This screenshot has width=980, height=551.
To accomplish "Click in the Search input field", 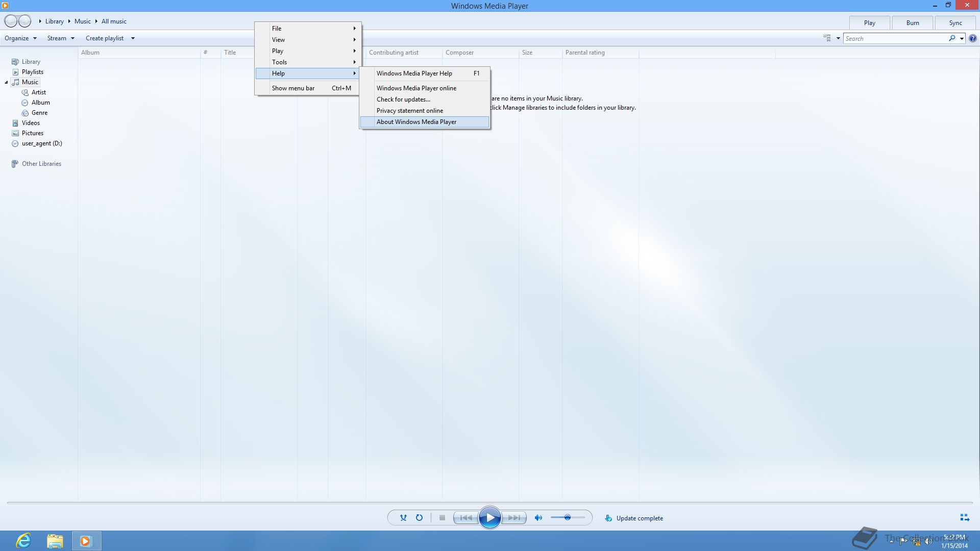I will (x=895, y=38).
